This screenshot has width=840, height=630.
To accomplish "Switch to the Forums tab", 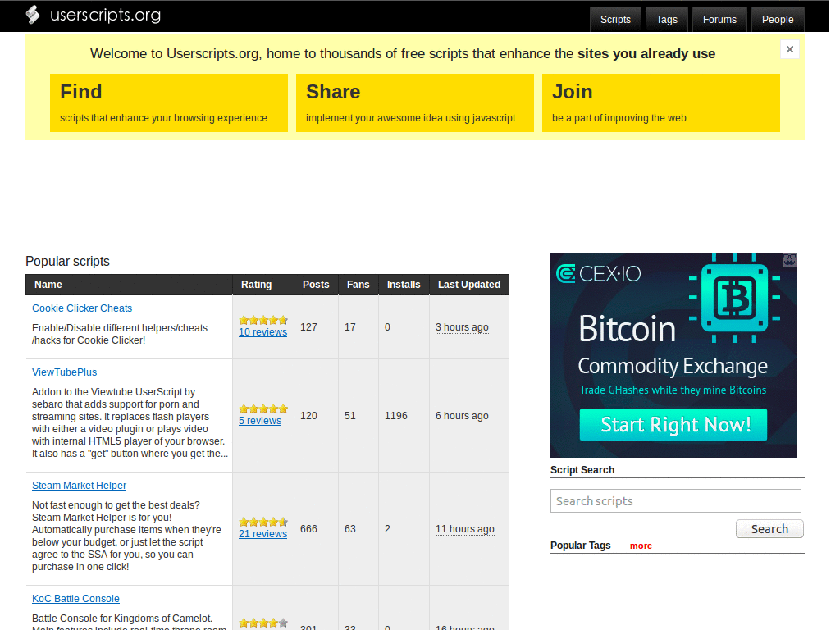I will [x=719, y=20].
